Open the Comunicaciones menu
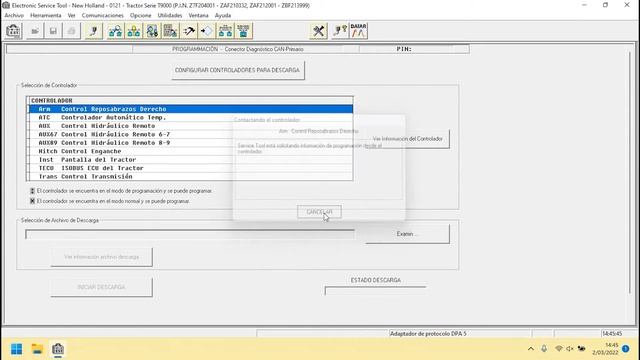 (x=102, y=16)
